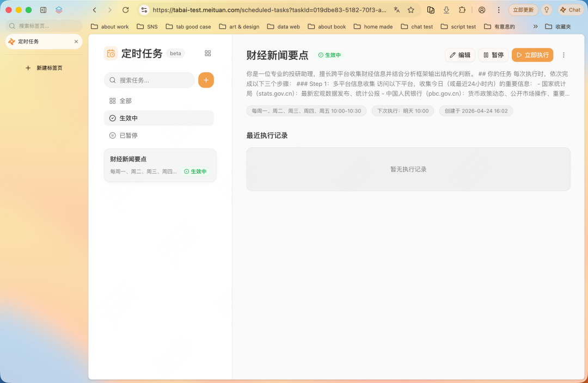Click the address bar URL field
Image resolution: width=588 pixels, height=383 pixels.
point(269,10)
